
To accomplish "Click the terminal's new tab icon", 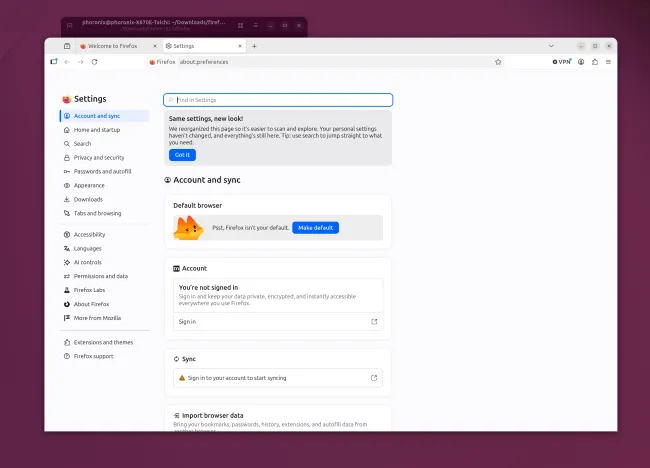I will 70,25.
